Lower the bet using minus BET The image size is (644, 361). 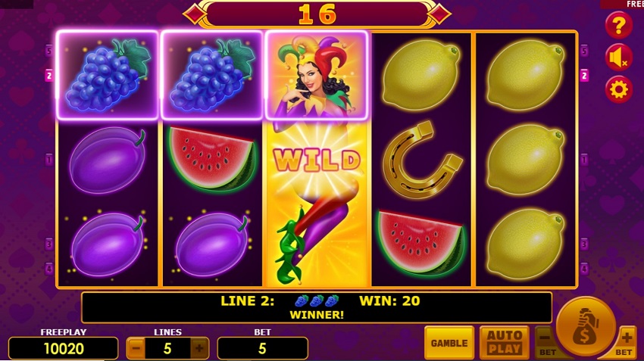click(x=546, y=344)
